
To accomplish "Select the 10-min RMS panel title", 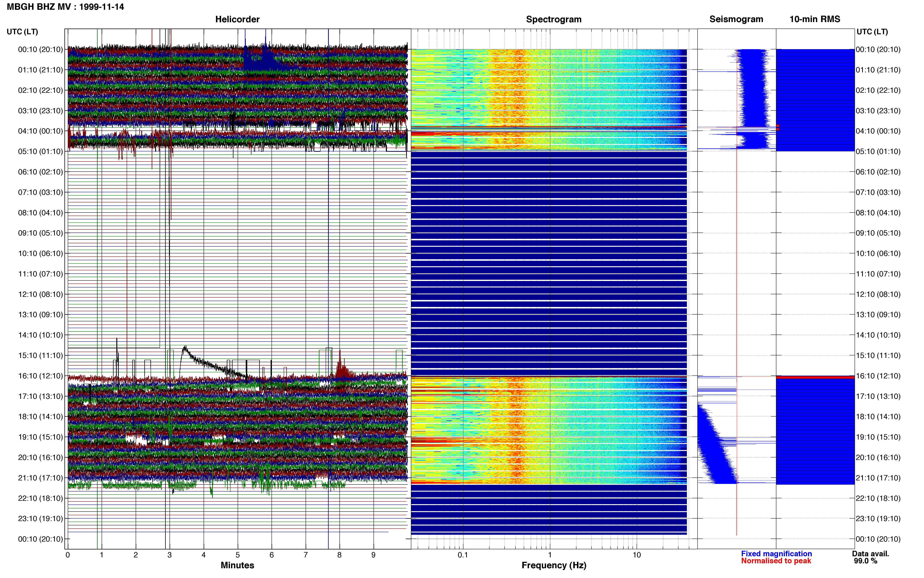I will [815, 19].
